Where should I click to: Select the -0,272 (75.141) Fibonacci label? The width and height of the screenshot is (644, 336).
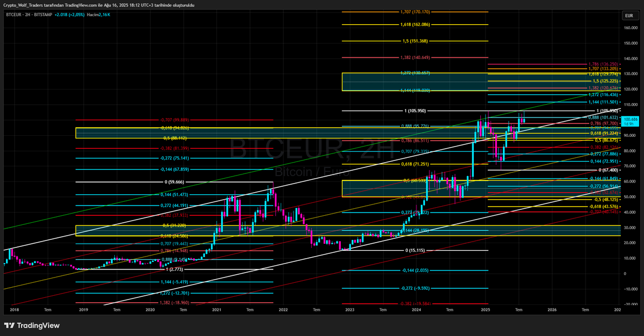pyautogui.click(x=174, y=158)
